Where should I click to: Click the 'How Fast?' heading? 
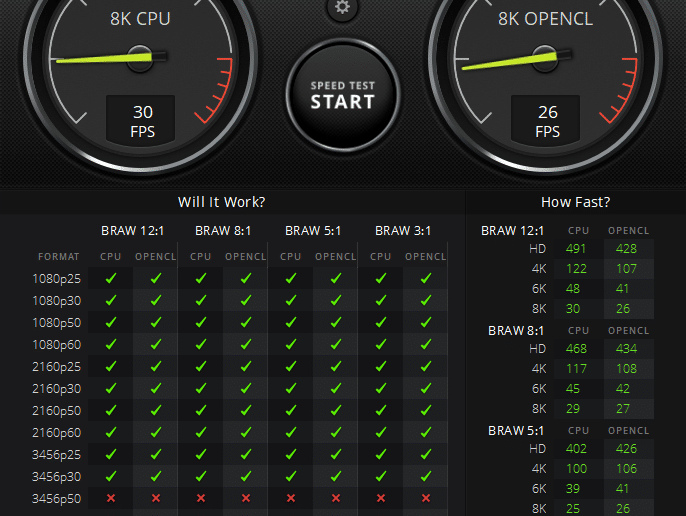coord(575,202)
